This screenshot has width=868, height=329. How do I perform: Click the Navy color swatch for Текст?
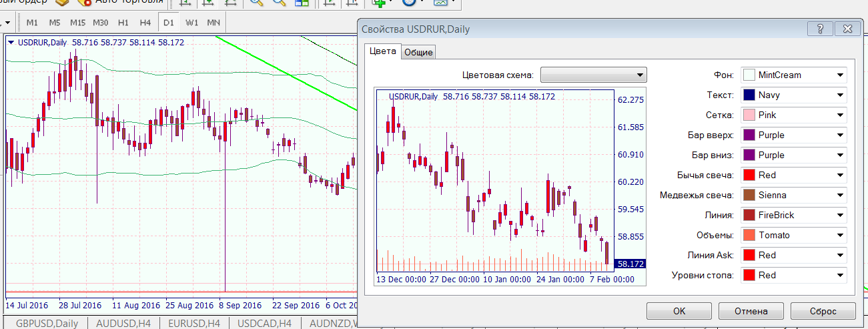(x=749, y=95)
